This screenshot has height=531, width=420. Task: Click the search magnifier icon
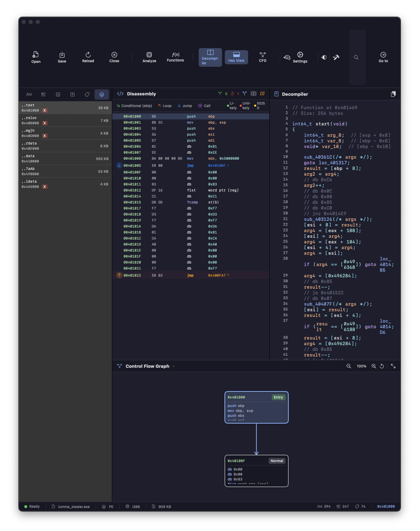coord(356,57)
